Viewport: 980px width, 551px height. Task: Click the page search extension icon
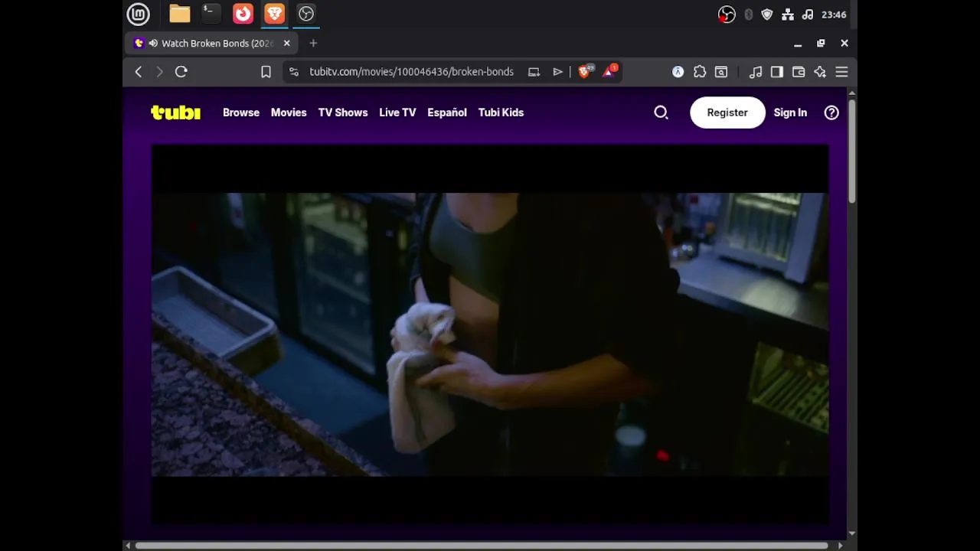point(721,72)
